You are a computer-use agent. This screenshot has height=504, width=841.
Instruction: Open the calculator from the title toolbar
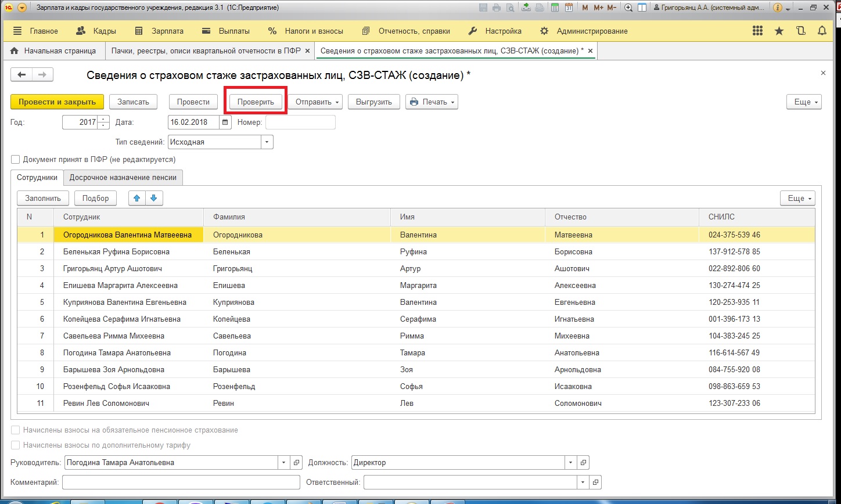point(555,8)
